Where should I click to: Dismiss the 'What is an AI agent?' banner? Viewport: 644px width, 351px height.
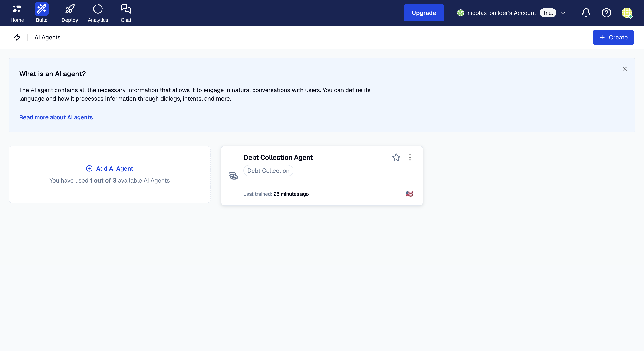(x=624, y=69)
